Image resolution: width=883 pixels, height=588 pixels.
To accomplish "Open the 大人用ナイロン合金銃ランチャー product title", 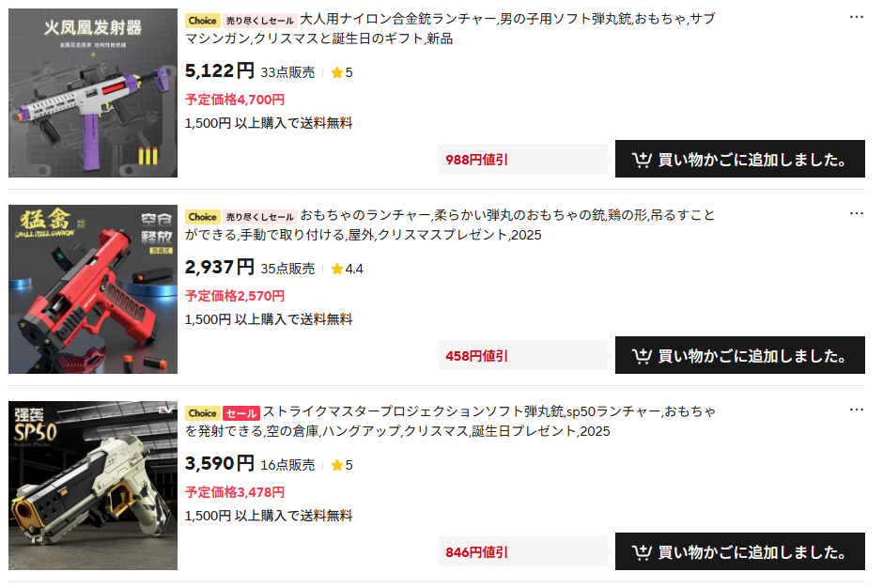I will (450, 28).
